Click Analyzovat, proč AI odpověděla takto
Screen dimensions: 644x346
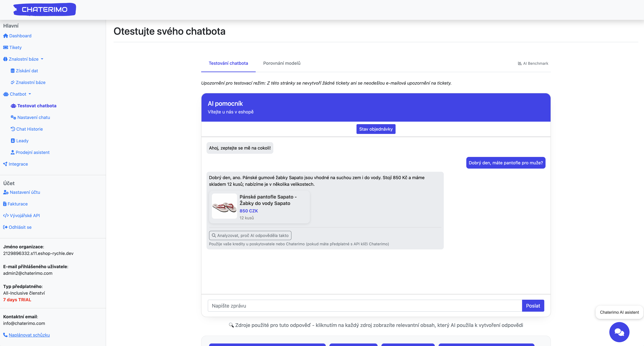(250, 236)
